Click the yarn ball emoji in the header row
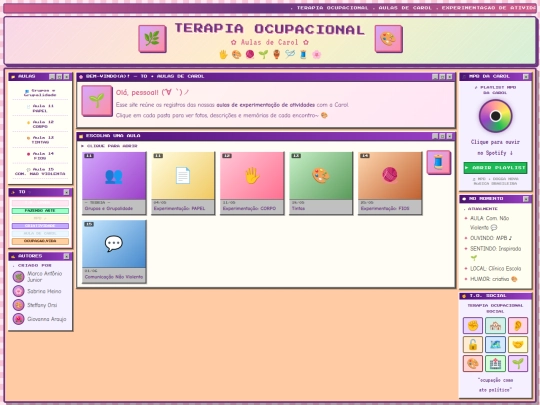 [250, 54]
